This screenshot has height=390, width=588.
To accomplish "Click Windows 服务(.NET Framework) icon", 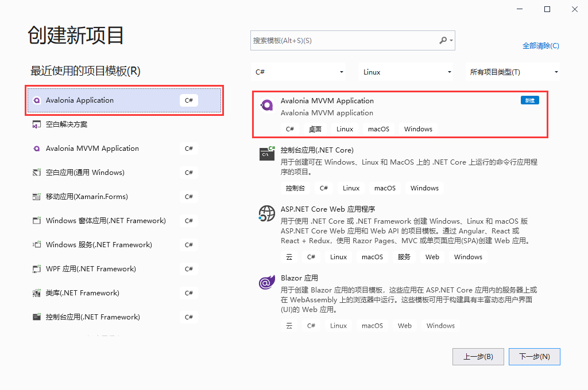I will coord(36,245).
